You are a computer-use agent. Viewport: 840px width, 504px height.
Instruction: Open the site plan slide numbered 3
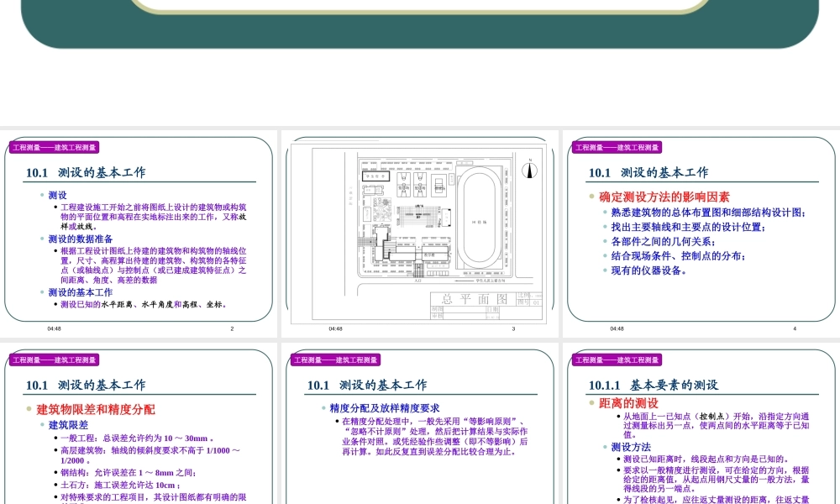[x=419, y=234]
